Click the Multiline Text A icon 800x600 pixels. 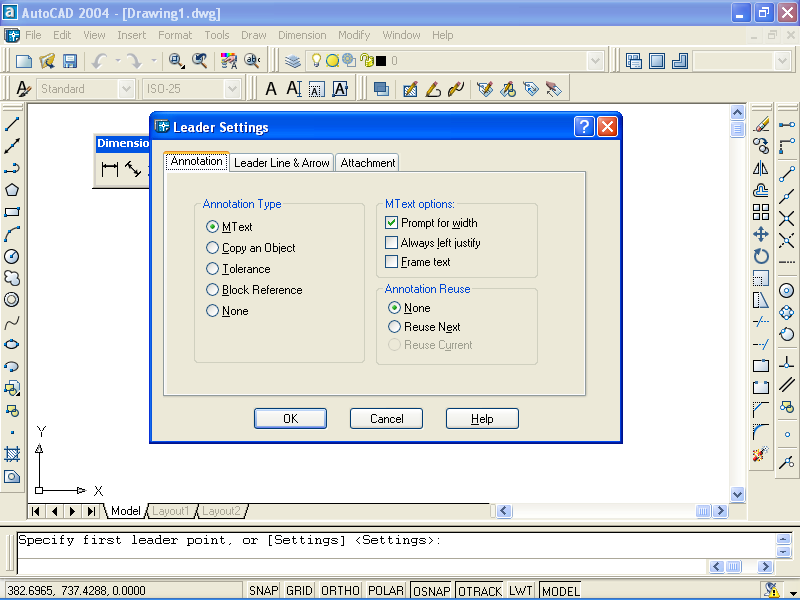coord(271,89)
